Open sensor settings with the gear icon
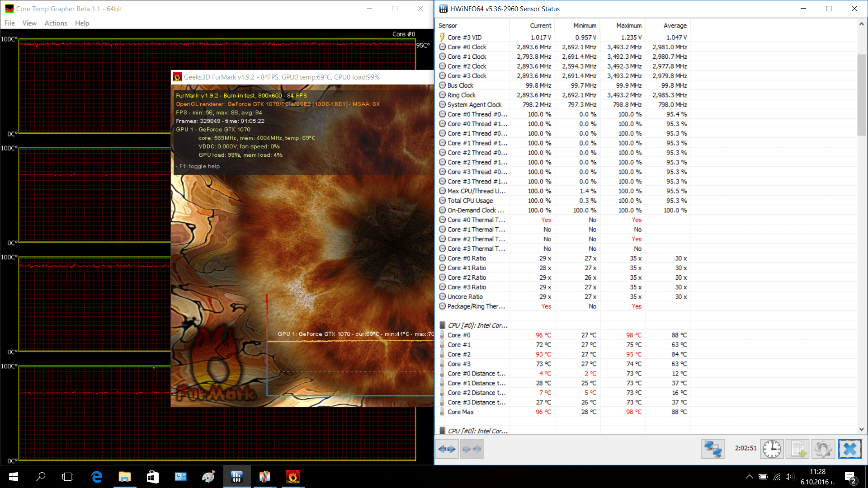This screenshot has width=868, height=488. 823,449
